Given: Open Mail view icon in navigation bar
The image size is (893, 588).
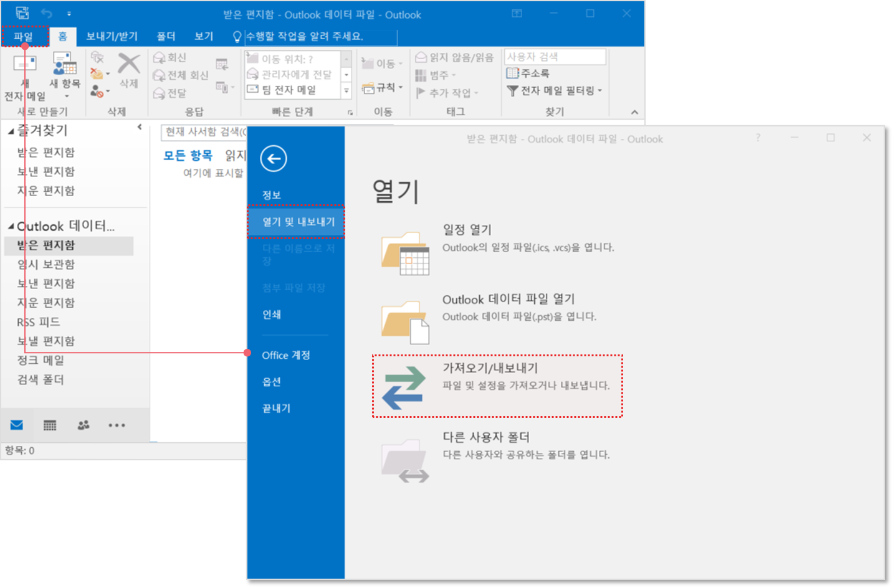Looking at the screenshot, I should pos(17,425).
